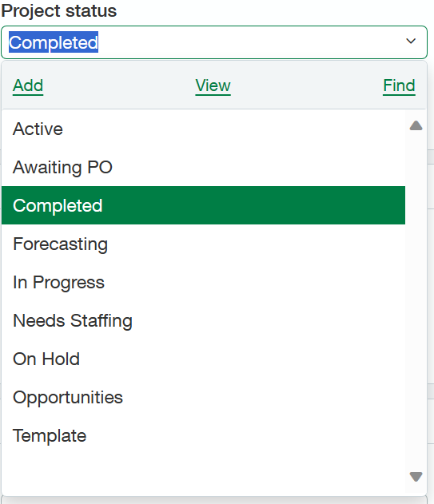Select the highlighted Completed option
434x504 pixels.
point(203,205)
